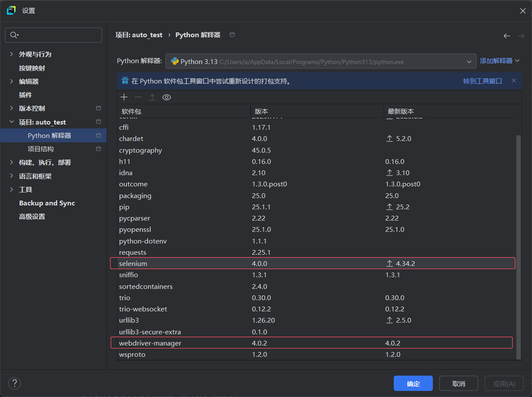Select the requests package row
Viewport: 532px width, 397px height.
click(316, 252)
